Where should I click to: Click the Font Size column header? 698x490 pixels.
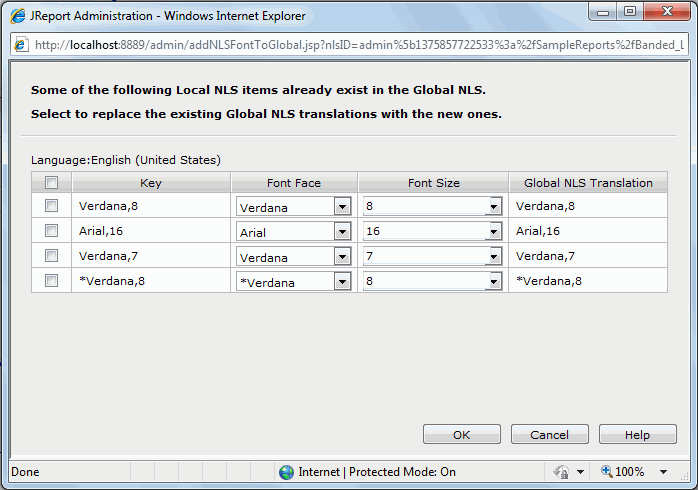pyautogui.click(x=434, y=183)
